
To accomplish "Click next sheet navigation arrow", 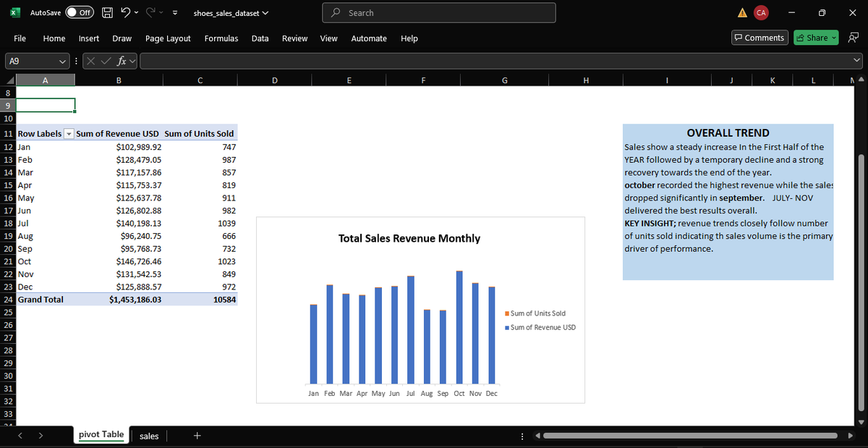I will [41, 436].
